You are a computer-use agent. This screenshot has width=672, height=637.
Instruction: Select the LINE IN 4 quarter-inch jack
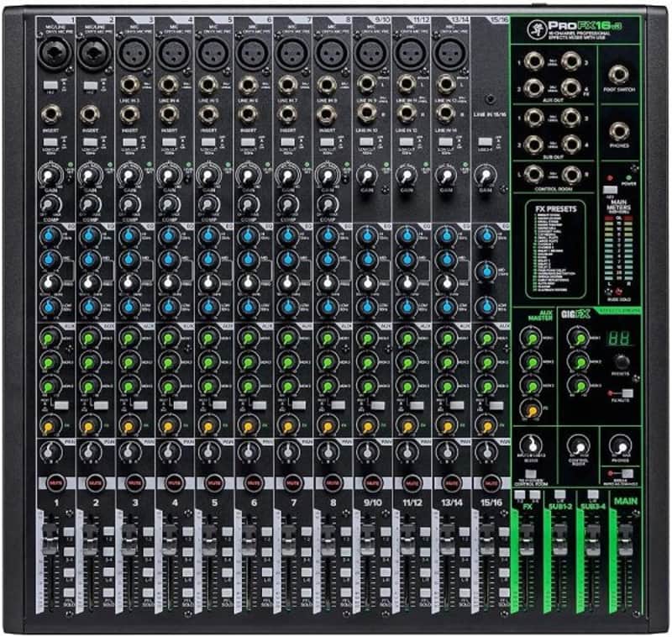[x=169, y=85]
